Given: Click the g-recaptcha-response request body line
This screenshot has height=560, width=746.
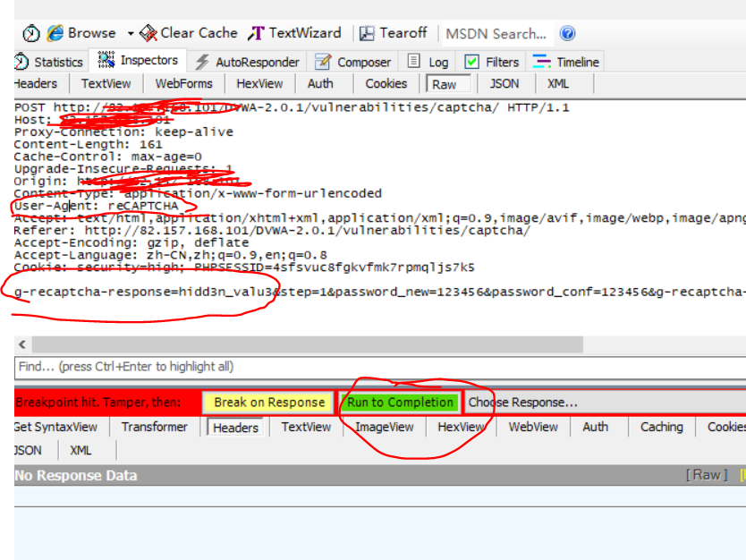Looking at the screenshot, I should tap(380, 292).
